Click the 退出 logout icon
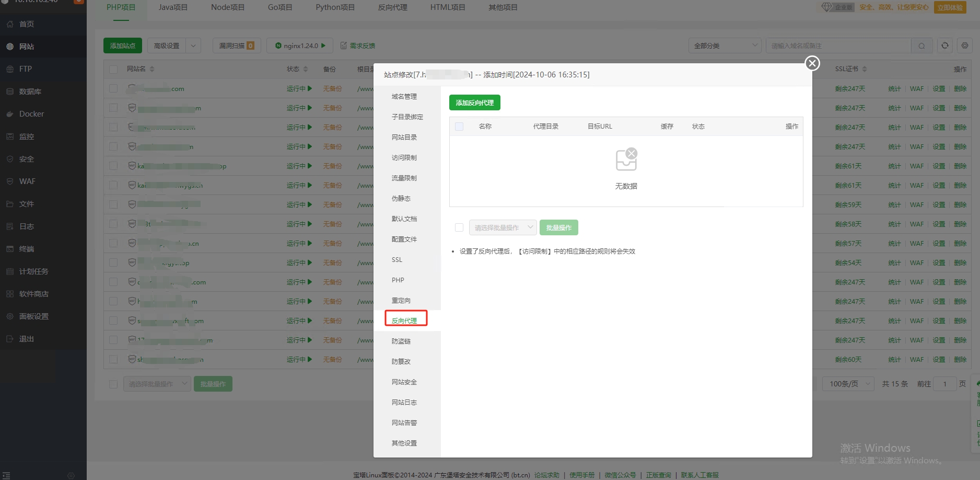The width and height of the screenshot is (980, 480). tap(10, 339)
